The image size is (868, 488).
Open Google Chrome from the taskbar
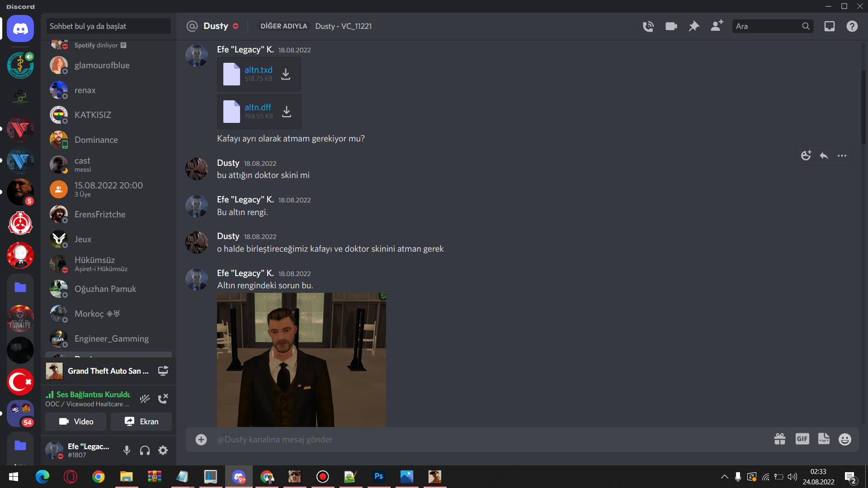[x=99, y=477]
